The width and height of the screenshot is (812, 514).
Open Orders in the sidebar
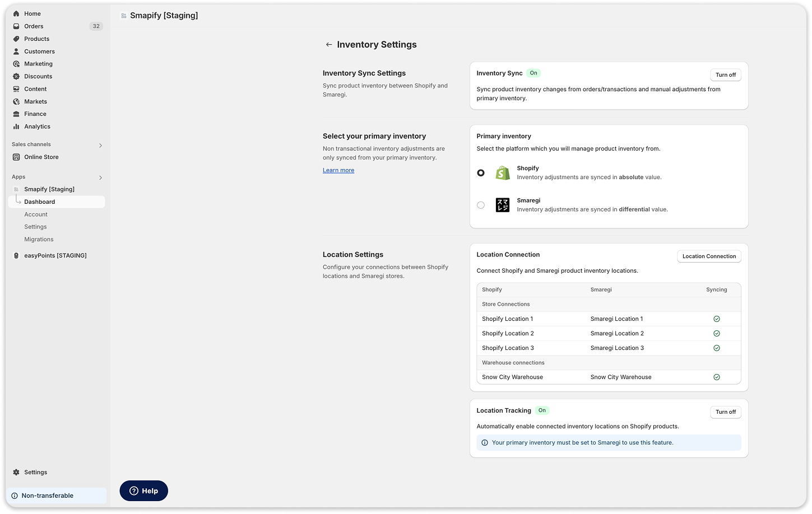point(34,26)
